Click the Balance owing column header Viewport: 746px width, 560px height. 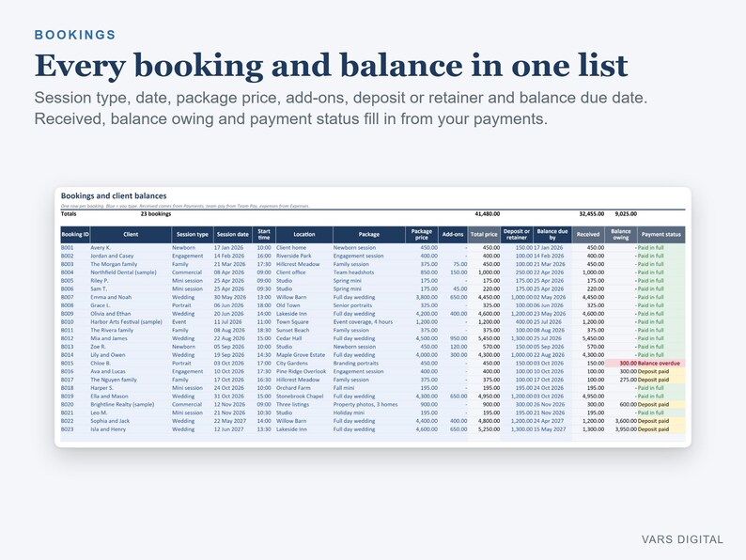tap(621, 235)
